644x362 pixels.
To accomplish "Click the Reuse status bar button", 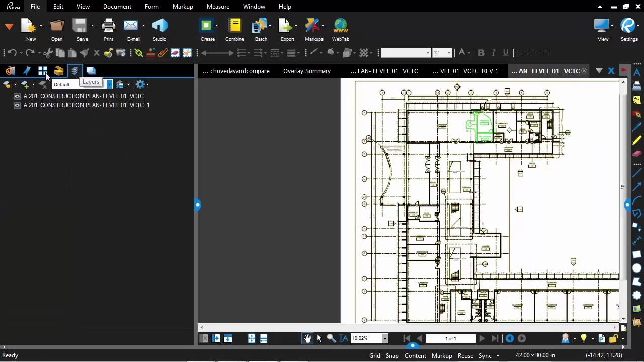I will pos(465,355).
